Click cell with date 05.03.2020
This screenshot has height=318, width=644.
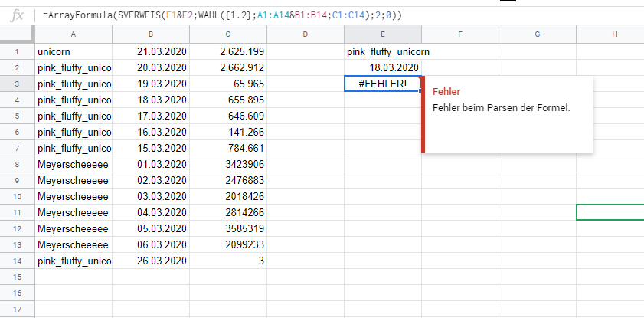pos(151,228)
